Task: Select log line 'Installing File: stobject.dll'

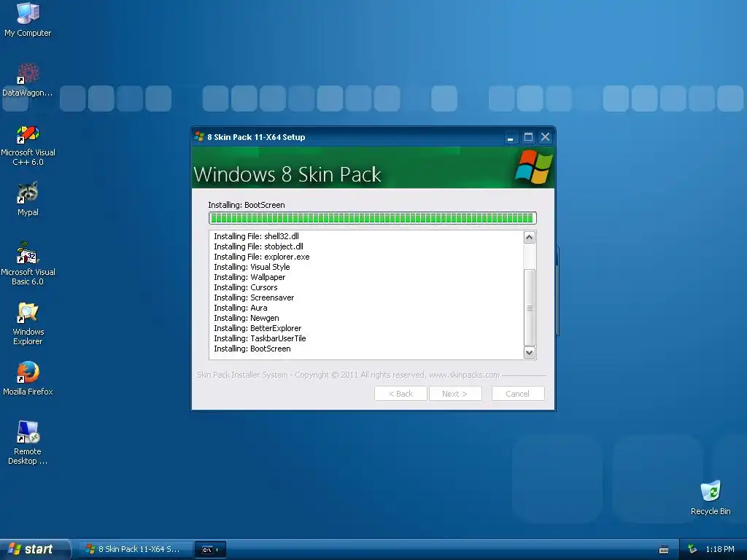Action: click(259, 246)
